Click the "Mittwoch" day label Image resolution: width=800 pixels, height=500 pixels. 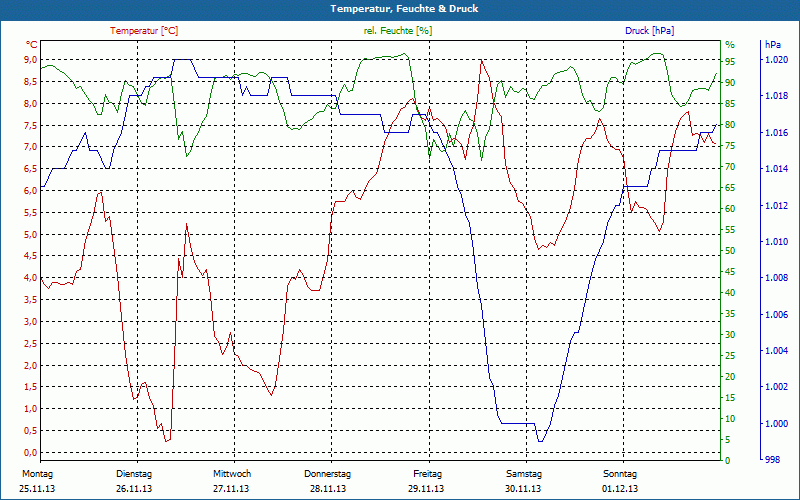point(232,474)
